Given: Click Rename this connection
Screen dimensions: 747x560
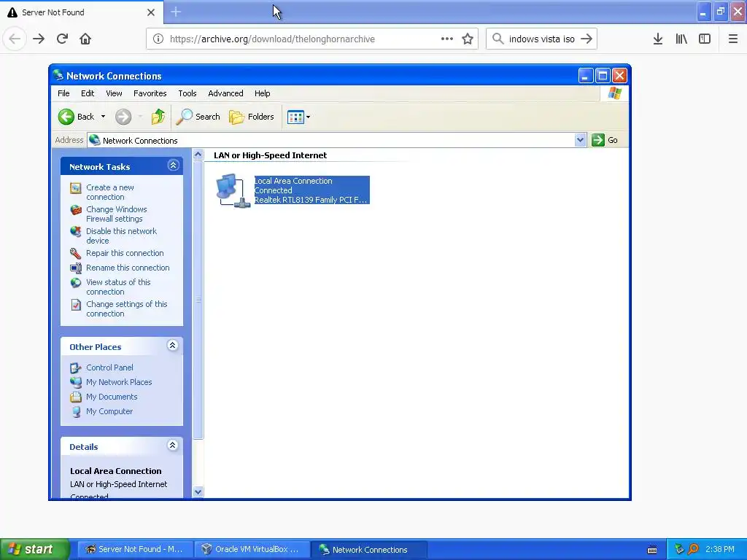Looking at the screenshot, I should (x=128, y=268).
